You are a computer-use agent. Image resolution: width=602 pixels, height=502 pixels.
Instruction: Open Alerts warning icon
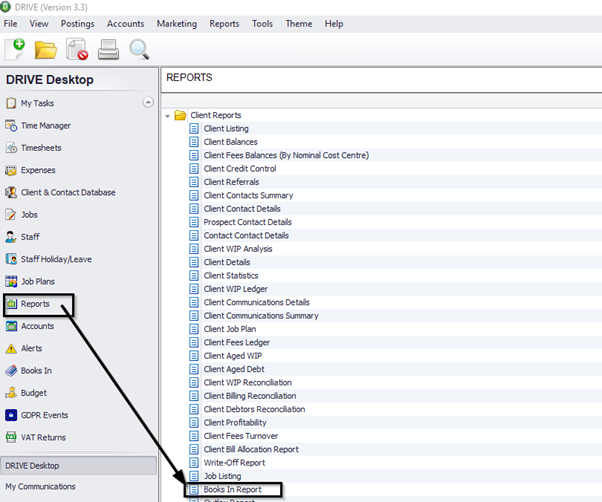[x=11, y=348]
